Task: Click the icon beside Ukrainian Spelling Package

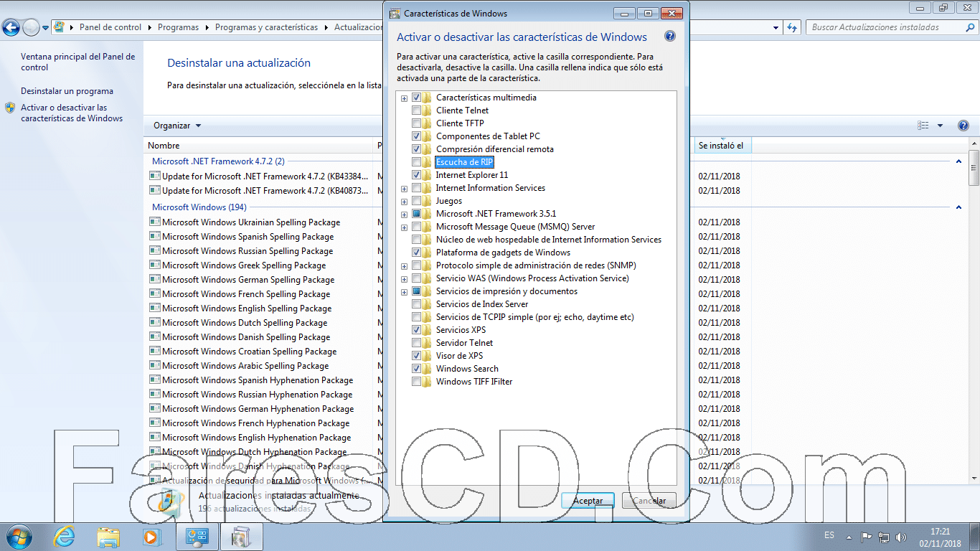Action: [x=154, y=222]
